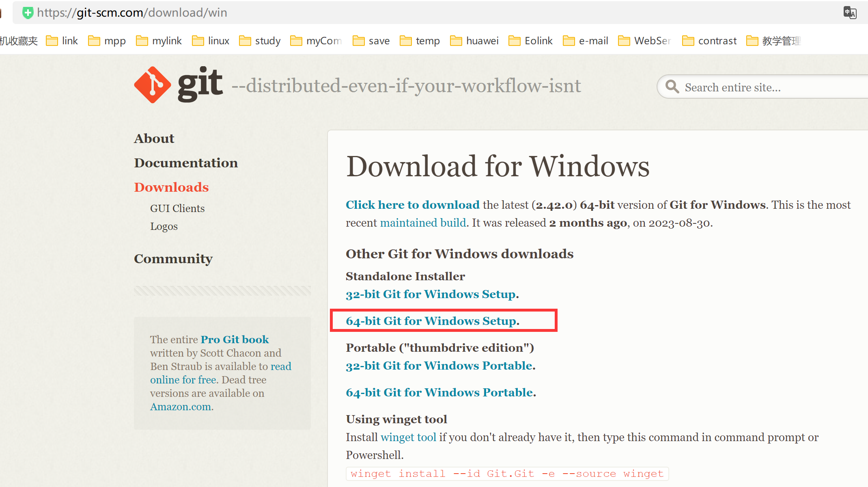Click 'Portable ("thumbdrive edition")' heading
The image size is (868, 487).
click(440, 348)
